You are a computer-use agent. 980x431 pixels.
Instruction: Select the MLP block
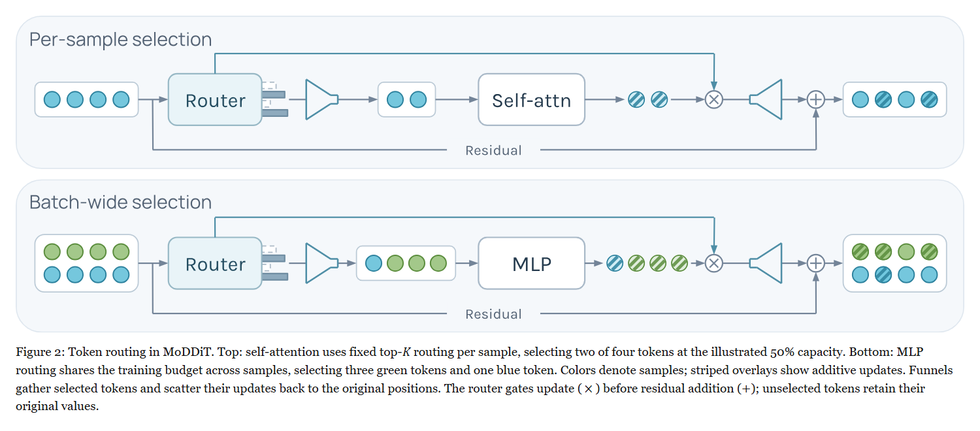click(532, 264)
